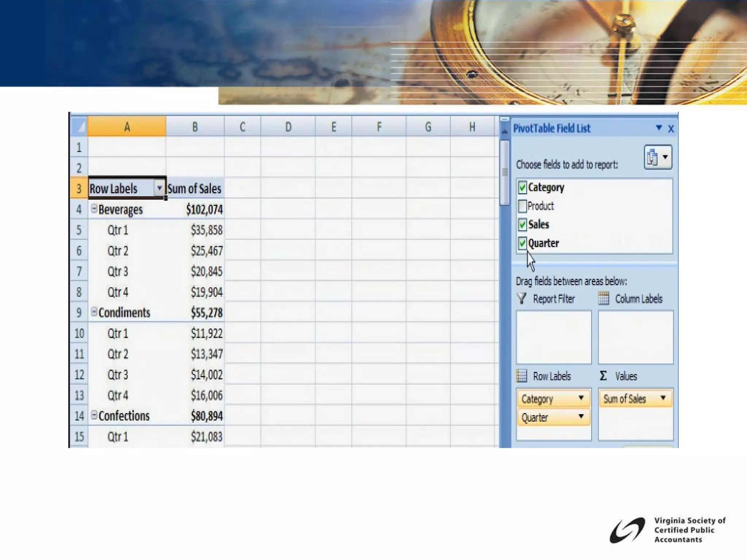Uncheck the Category field checkbox

522,187
